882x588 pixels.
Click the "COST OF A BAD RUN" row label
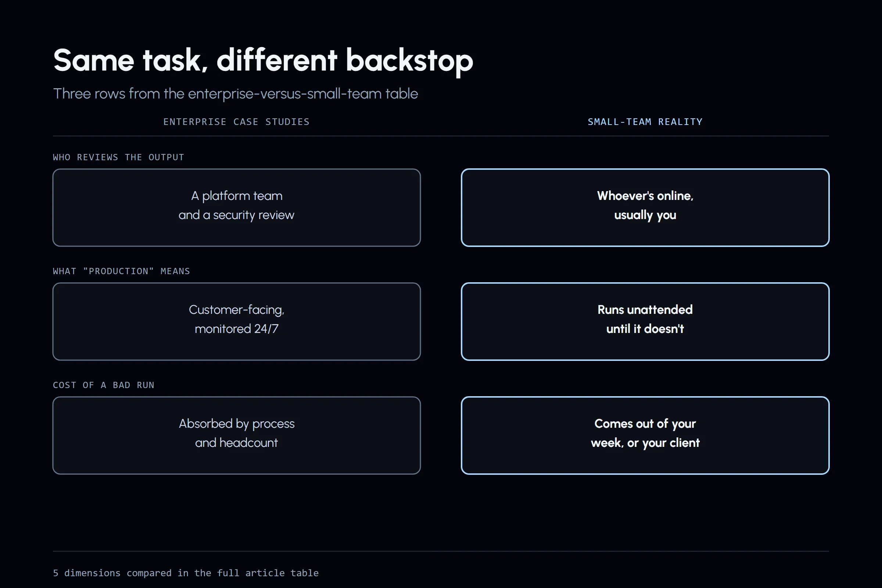click(104, 385)
